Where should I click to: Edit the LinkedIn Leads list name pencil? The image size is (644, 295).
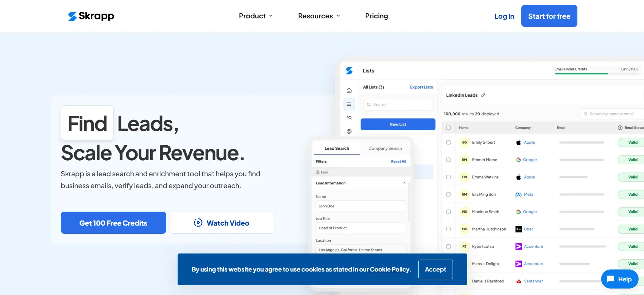click(483, 95)
